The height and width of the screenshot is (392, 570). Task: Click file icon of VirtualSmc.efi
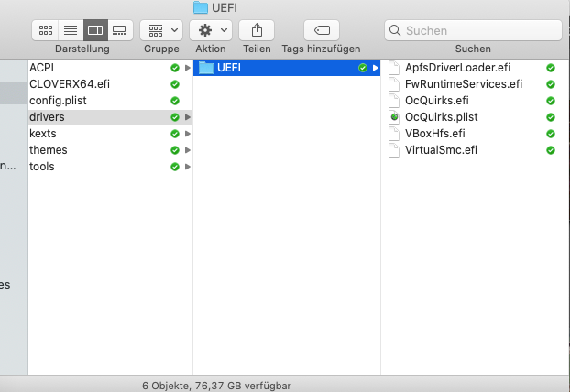(x=394, y=150)
